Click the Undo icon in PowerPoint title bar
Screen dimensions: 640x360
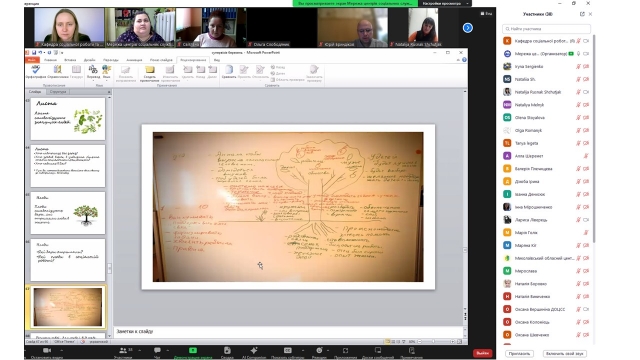pos(40,53)
